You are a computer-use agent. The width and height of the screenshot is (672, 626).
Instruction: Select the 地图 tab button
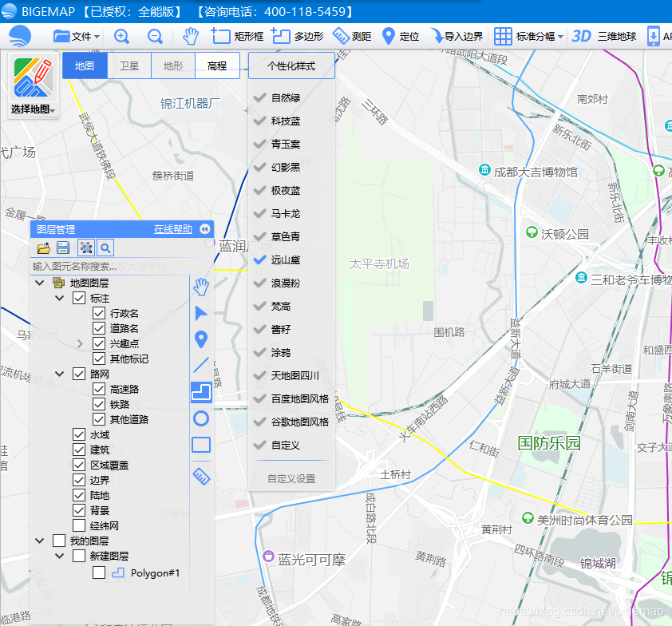pos(85,65)
